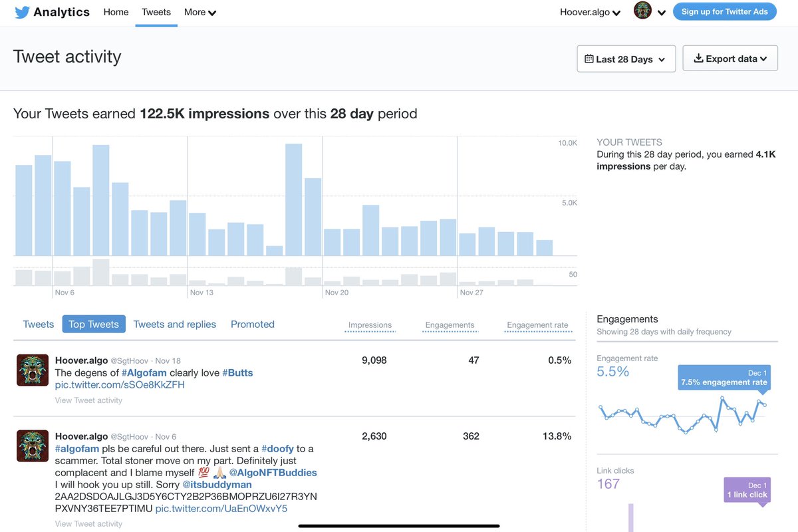Open the Last 28 Days date range
Viewport: 798px width, 532px height.
pyautogui.click(x=626, y=59)
